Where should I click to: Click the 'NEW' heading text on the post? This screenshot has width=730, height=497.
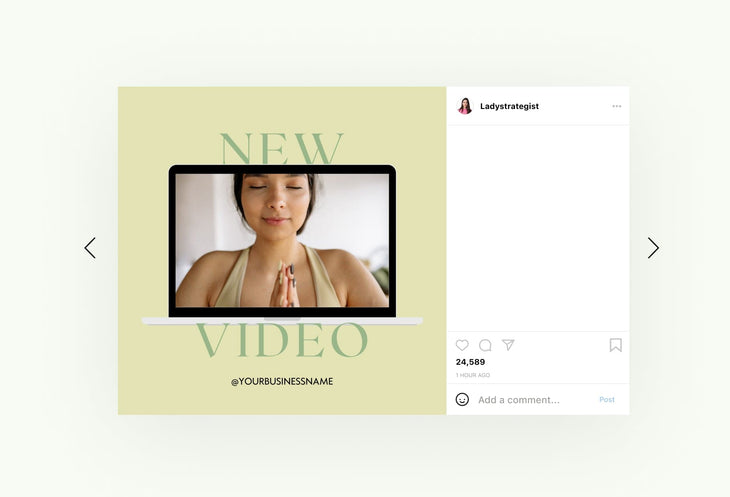[281, 149]
